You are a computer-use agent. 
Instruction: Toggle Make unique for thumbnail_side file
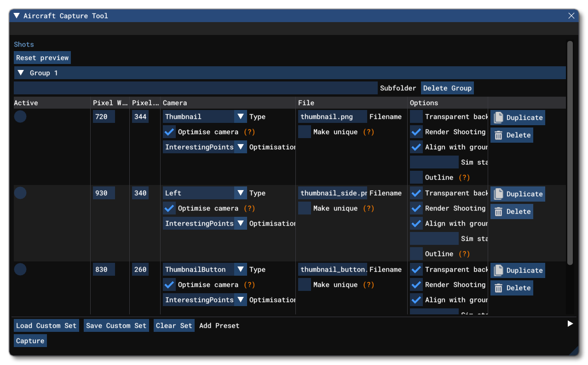click(304, 209)
